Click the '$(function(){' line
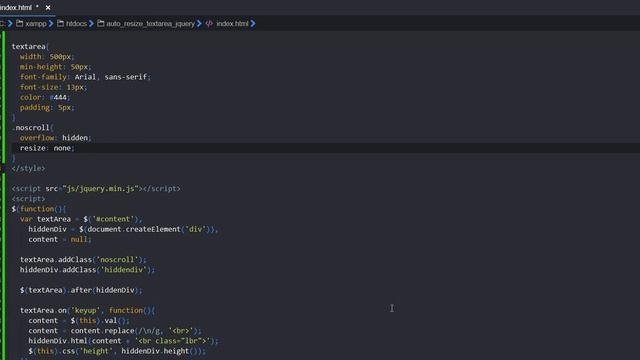This screenshot has width=640, height=360. (38, 209)
